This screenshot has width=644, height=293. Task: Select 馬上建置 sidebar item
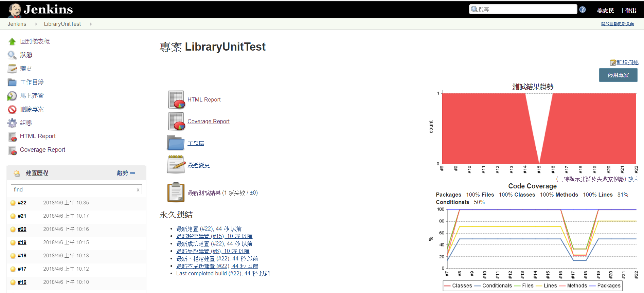(32, 96)
